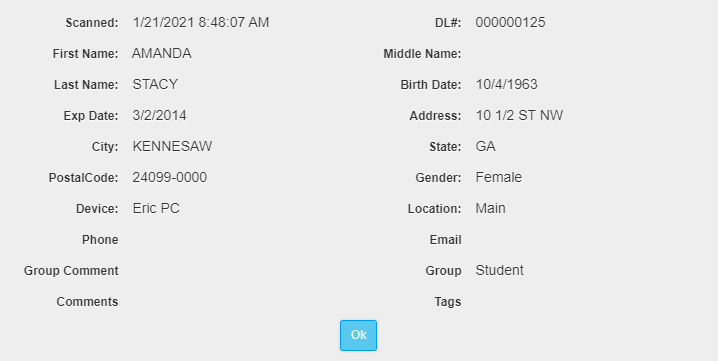
Task: Click the postal code 24099-0000
Action: 169,177
